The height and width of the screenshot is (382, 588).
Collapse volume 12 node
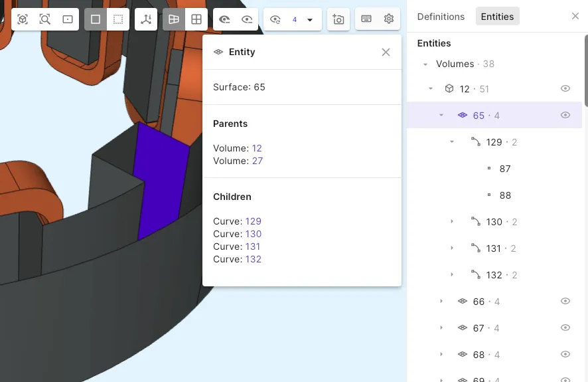coord(431,89)
